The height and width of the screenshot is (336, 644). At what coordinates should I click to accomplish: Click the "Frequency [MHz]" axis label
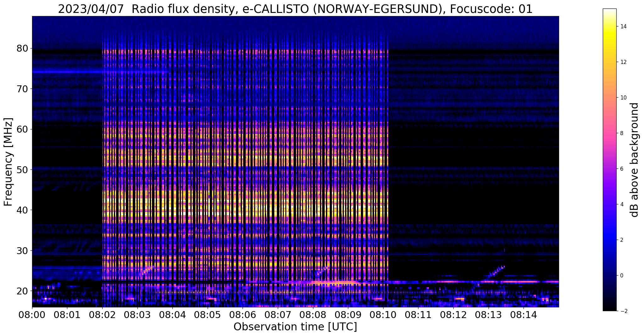[x=8, y=162]
